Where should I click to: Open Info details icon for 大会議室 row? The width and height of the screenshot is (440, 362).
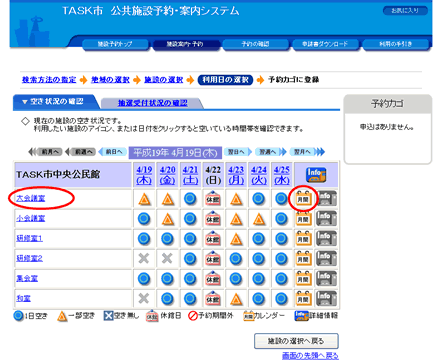pyautogui.click(x=326, y=199)
